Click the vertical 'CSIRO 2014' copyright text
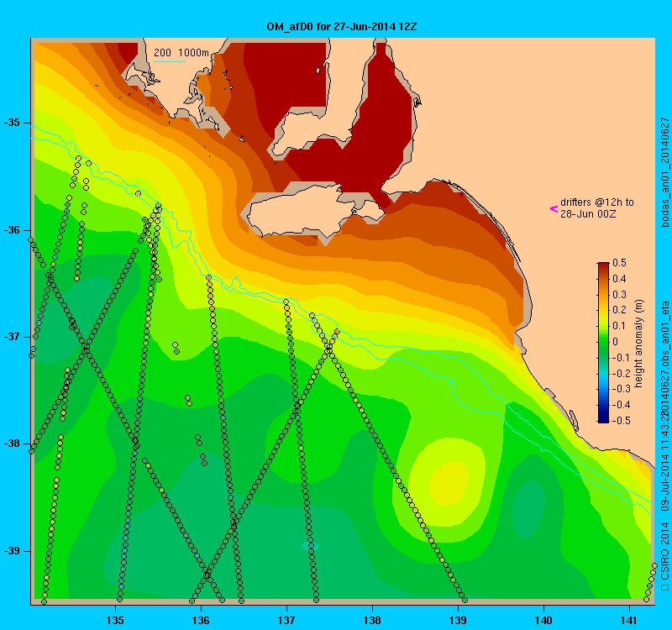The image size is (672, 630). coord(665,552)
